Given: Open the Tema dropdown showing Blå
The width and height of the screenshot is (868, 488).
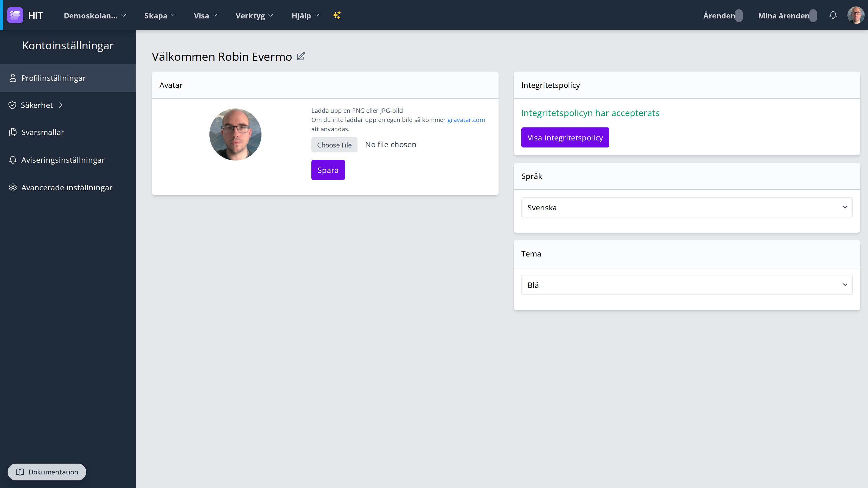Looking at the screenshot, I should point(687,285).
